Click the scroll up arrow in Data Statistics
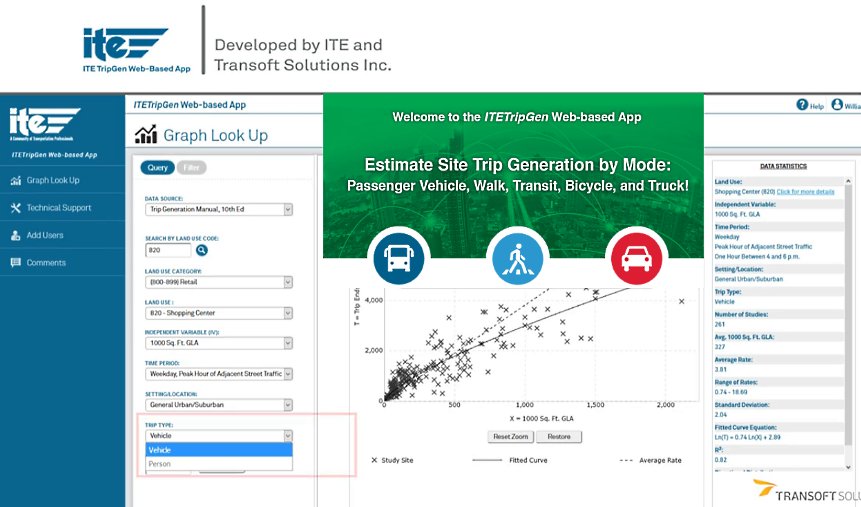Viewport: 861px width, 507px height. [848, 181]
